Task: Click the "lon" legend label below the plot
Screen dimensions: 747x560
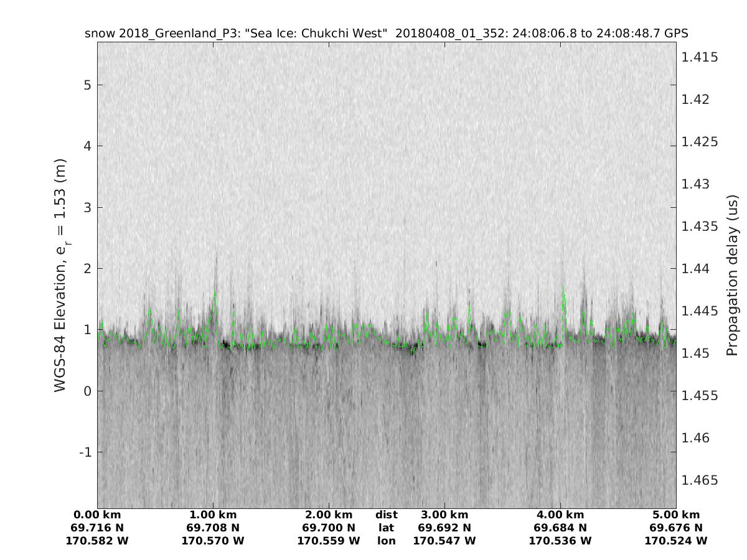Action: click(x=386, y=541)
